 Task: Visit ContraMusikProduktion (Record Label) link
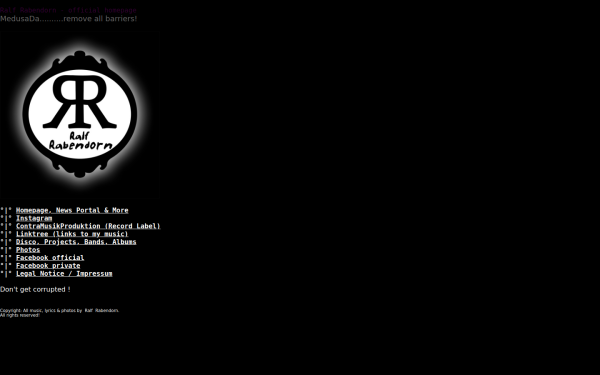[x=88, y=226]
